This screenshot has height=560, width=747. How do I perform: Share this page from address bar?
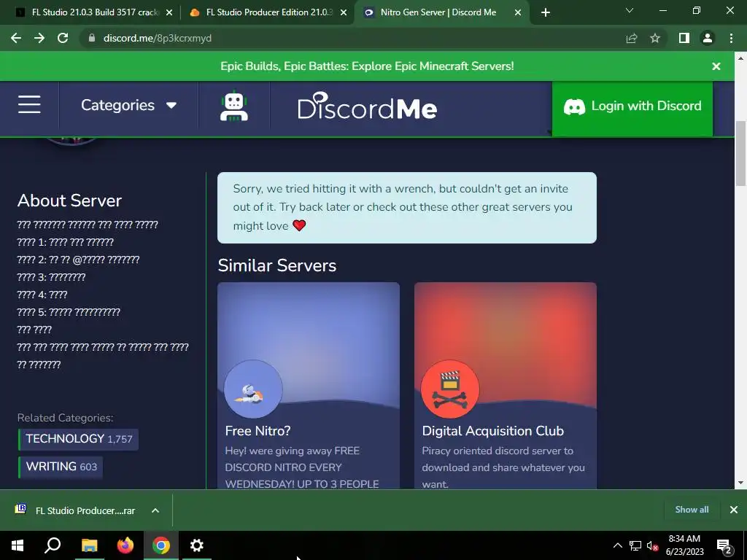[631, 38]
